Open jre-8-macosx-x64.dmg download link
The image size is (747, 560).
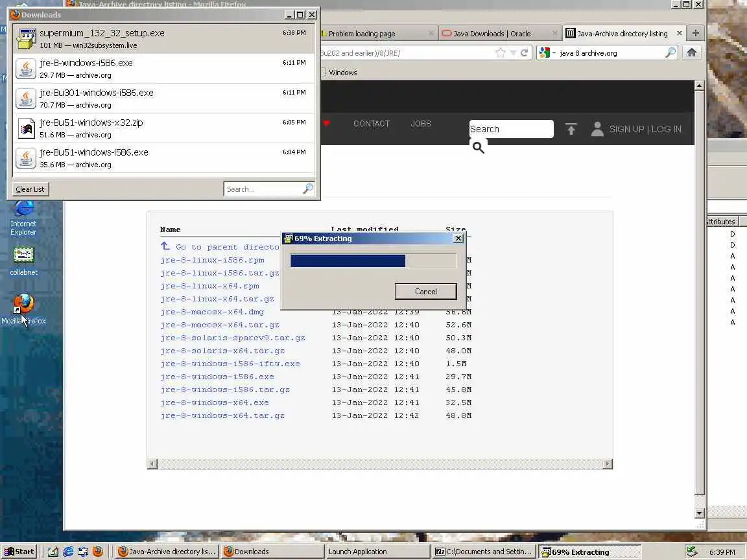pyautogui.click(x=212, y=312)
